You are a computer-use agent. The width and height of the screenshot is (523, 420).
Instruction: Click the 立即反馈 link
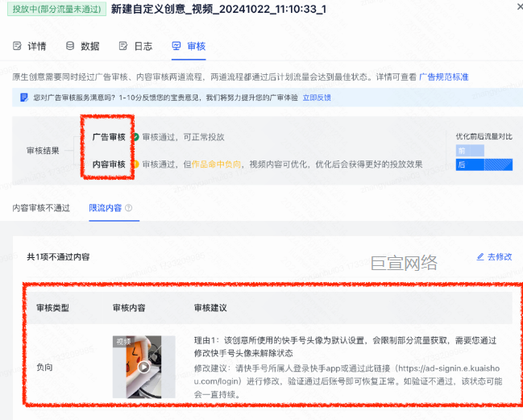coord(317,98)
